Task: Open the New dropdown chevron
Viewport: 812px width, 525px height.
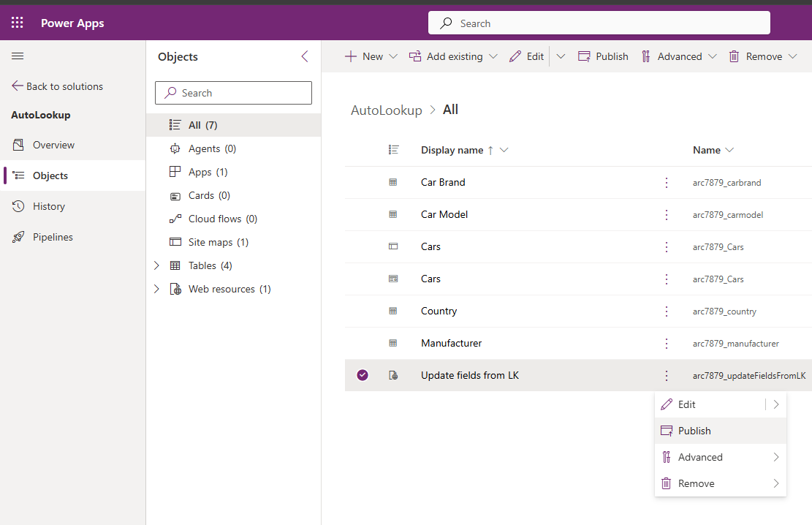Action: coord(393,56)
